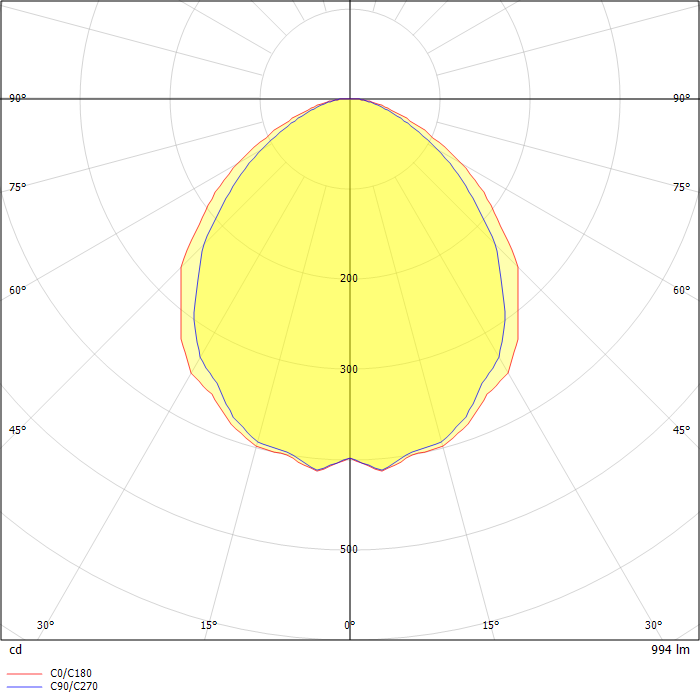Select the red C0/C180 legend line
Screen dimensions: 700x700
coord(25,673)
